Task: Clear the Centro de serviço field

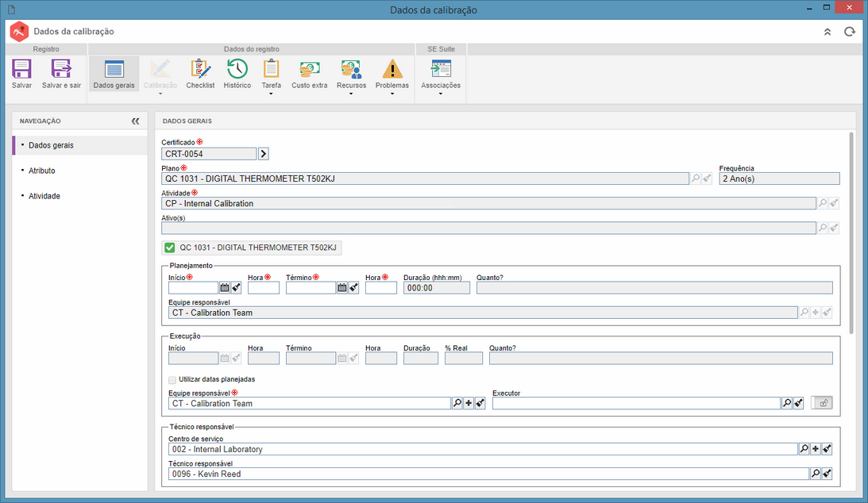Action: click(827, 449)
